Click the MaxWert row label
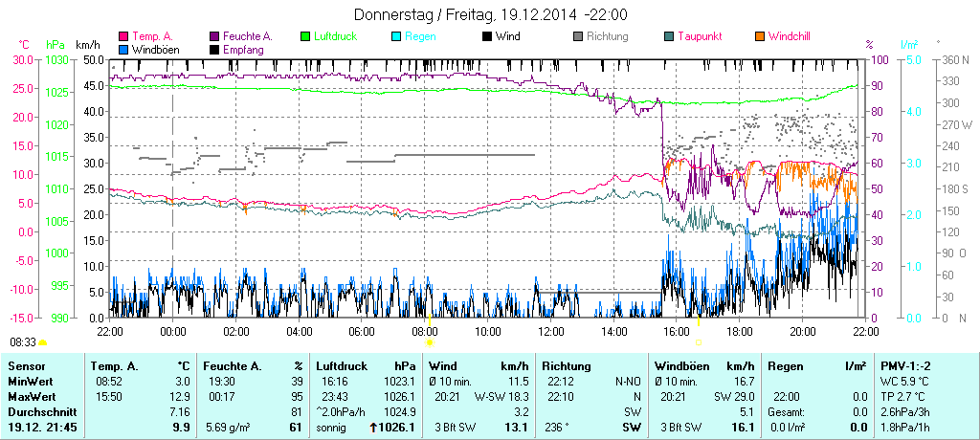 (31, 396)
